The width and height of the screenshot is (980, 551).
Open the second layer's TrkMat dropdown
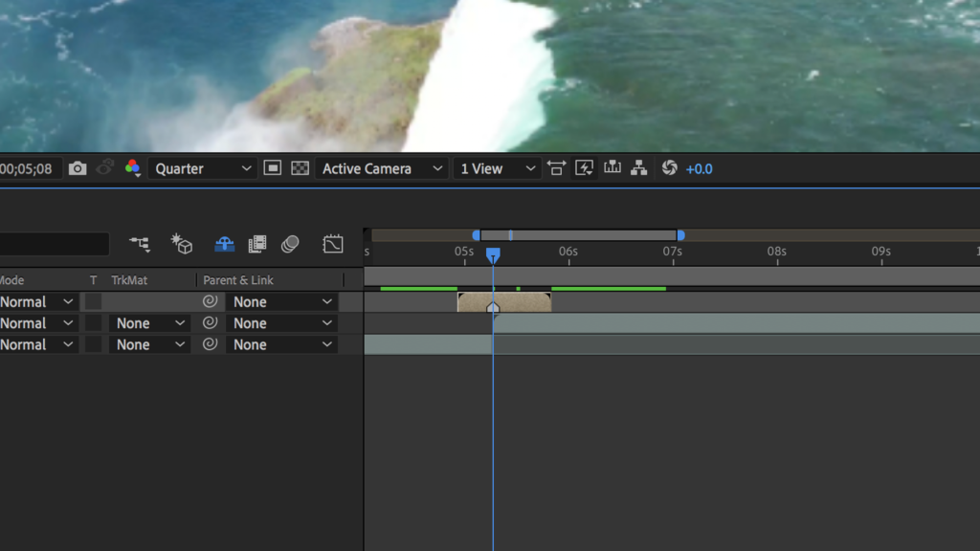(148, 323)
